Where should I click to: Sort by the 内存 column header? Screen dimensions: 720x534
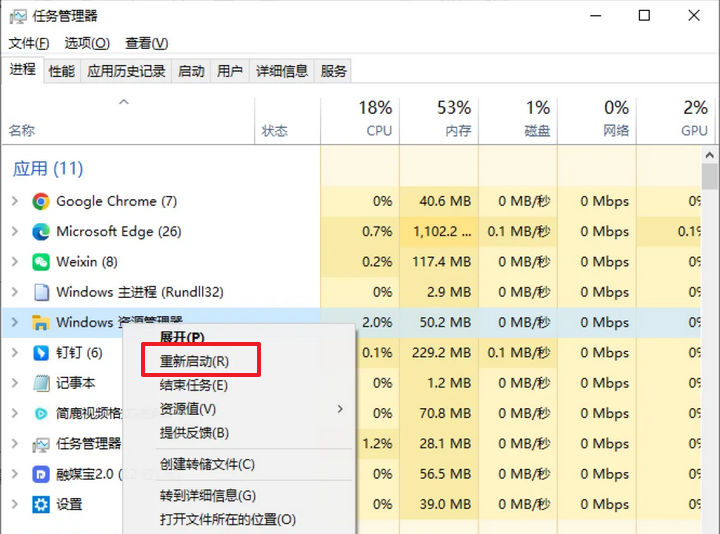[x=439, y=120]
